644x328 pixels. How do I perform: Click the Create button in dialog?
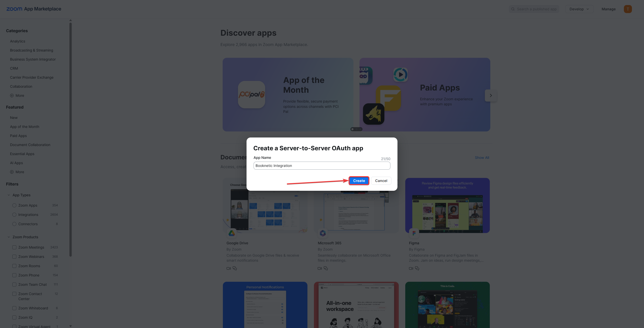[359, 181]
